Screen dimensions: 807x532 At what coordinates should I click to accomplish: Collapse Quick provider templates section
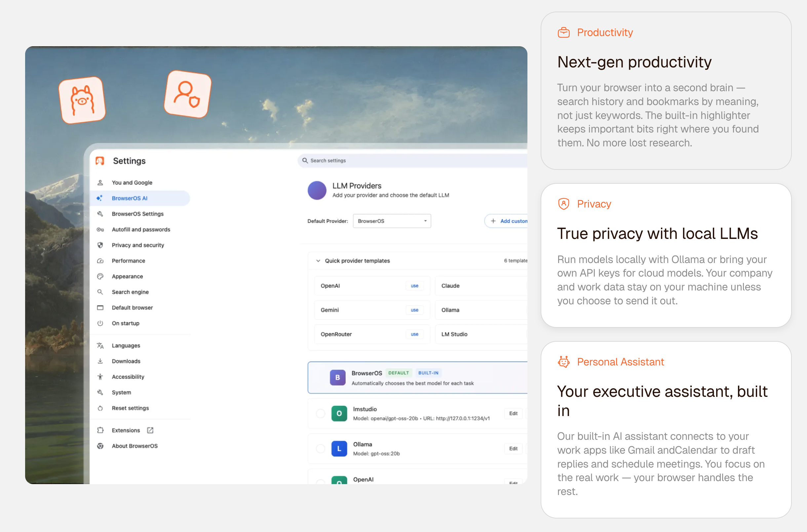(x=318, y=261)
